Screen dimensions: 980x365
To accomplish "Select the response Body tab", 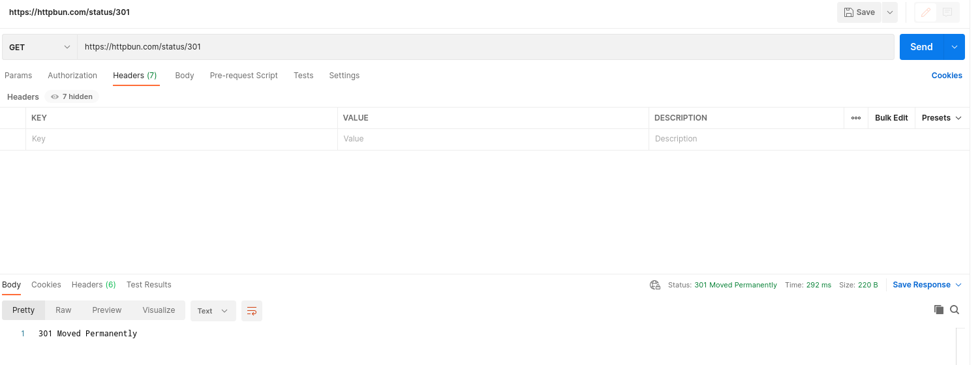I will point(12,285).
